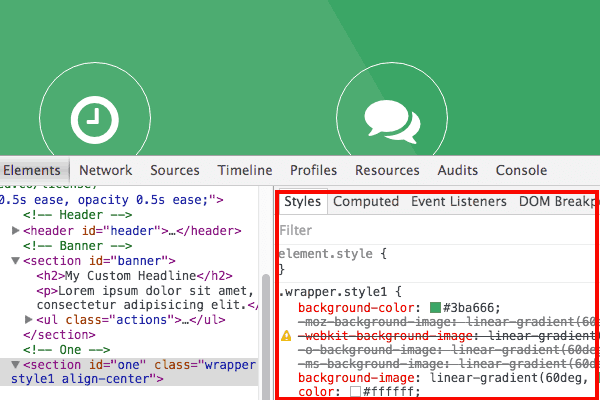Click the chat bubbles icon on the webpage
The height and width of the screenshot is (400, 600).
coord(392,121)
